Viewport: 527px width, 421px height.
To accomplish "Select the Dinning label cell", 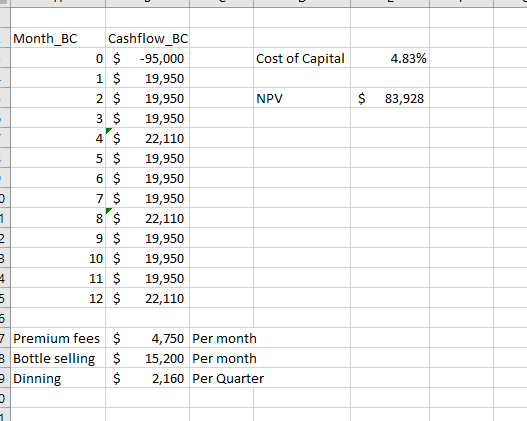I will 58,378.
